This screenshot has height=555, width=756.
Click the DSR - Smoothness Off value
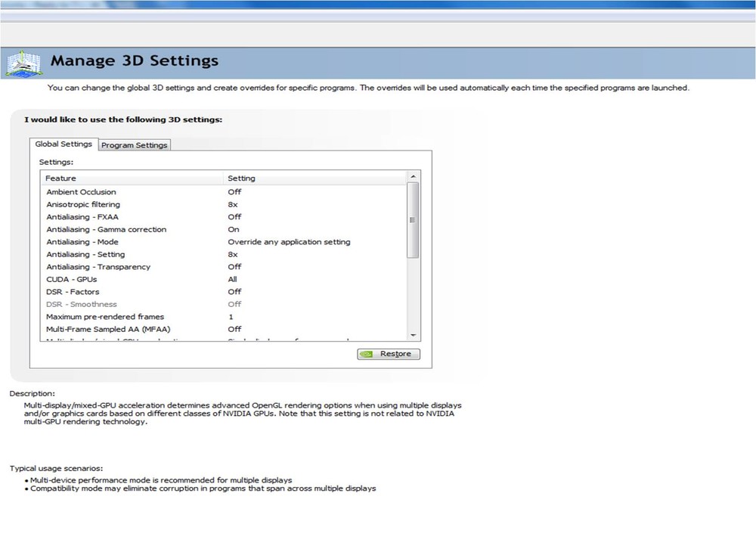[234, 305]
